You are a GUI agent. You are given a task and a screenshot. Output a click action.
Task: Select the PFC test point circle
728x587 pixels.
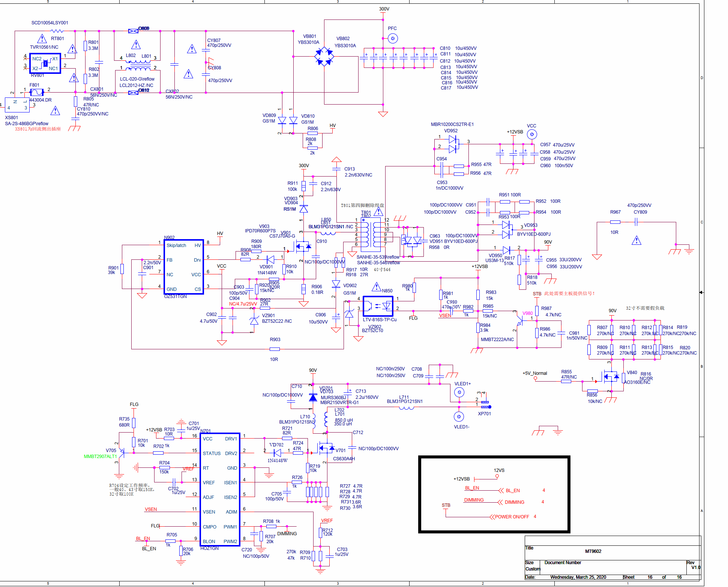pyautogui.click(x=393, y=38)
